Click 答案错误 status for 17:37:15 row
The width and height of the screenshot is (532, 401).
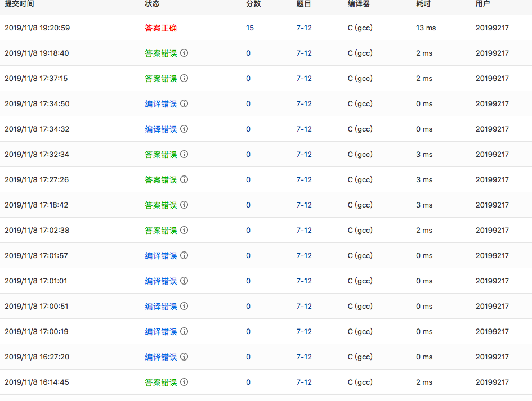(161, 78)
